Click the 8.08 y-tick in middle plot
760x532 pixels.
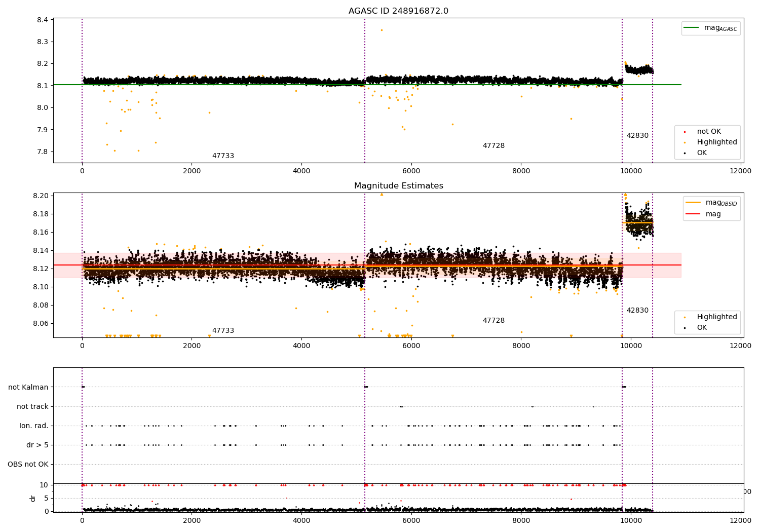pos(41,305)
